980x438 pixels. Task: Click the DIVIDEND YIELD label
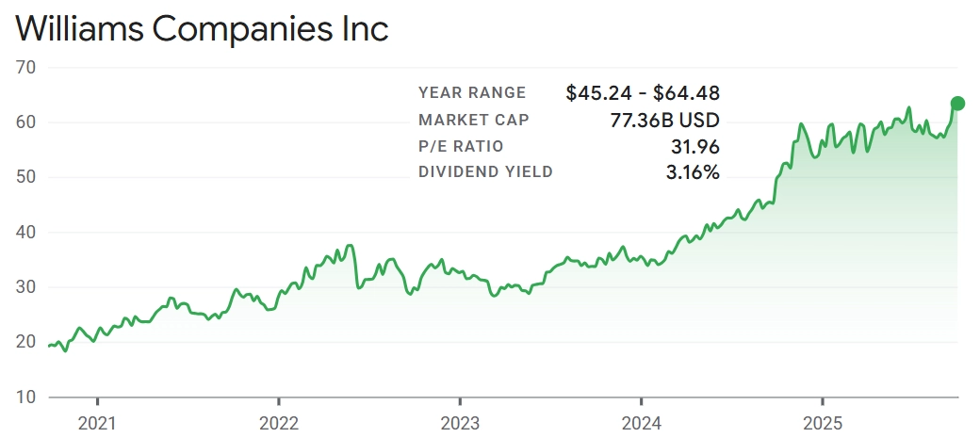pos(485,172)
